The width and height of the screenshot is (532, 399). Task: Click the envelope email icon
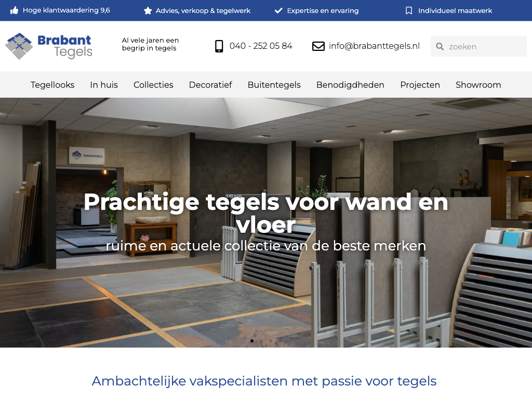(x=318, y=46)
